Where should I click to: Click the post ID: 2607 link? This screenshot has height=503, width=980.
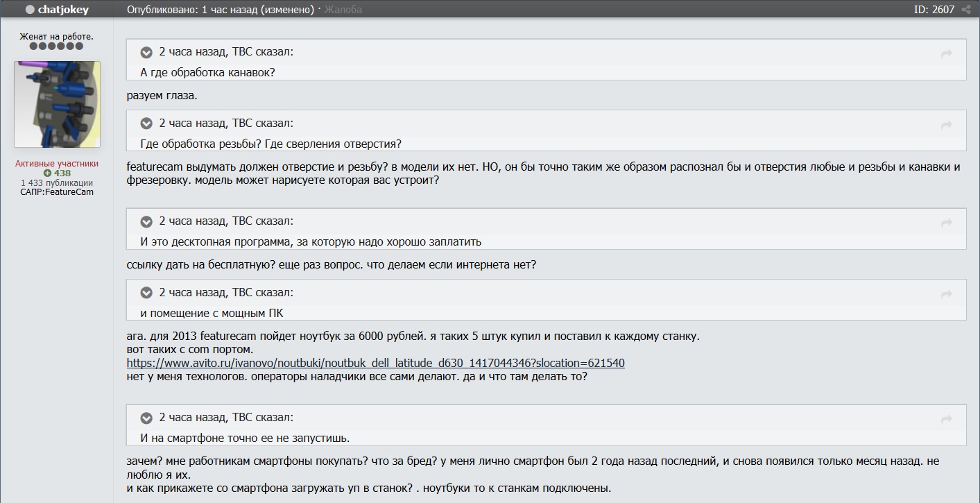point(934,10)
